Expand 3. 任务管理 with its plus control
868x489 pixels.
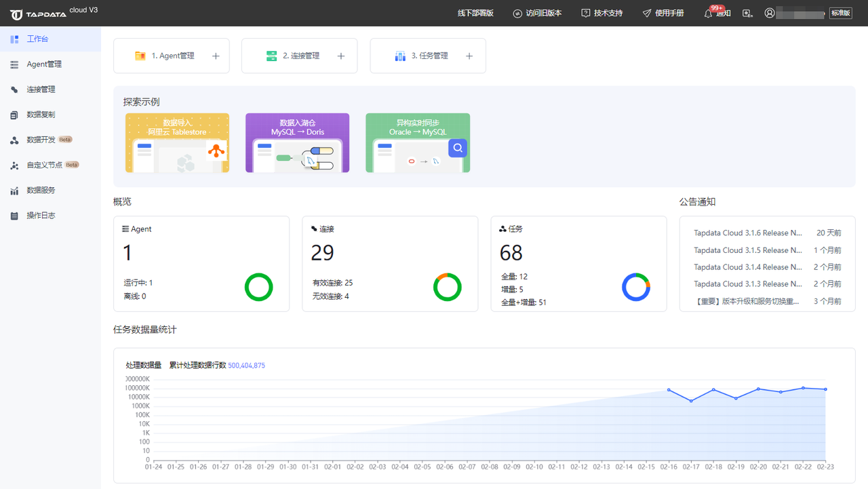click(x=469, y=56)
